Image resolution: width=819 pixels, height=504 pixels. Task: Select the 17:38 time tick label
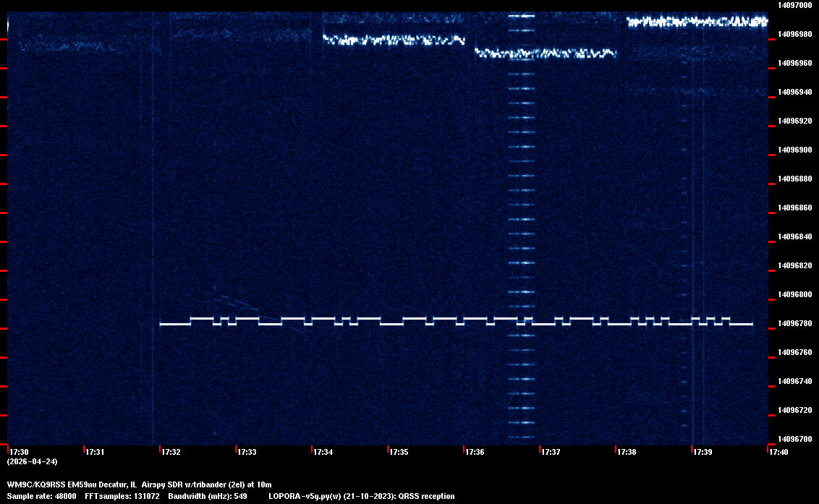click(627, 452)
